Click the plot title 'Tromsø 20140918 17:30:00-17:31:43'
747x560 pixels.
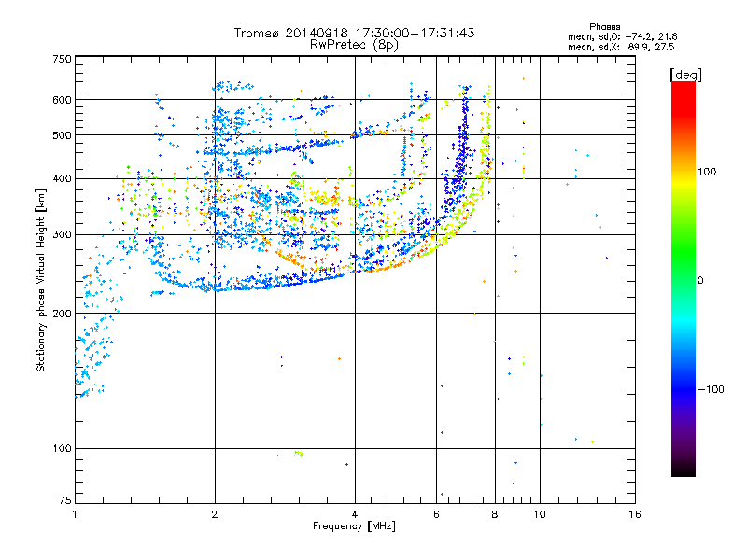point(354,33)
